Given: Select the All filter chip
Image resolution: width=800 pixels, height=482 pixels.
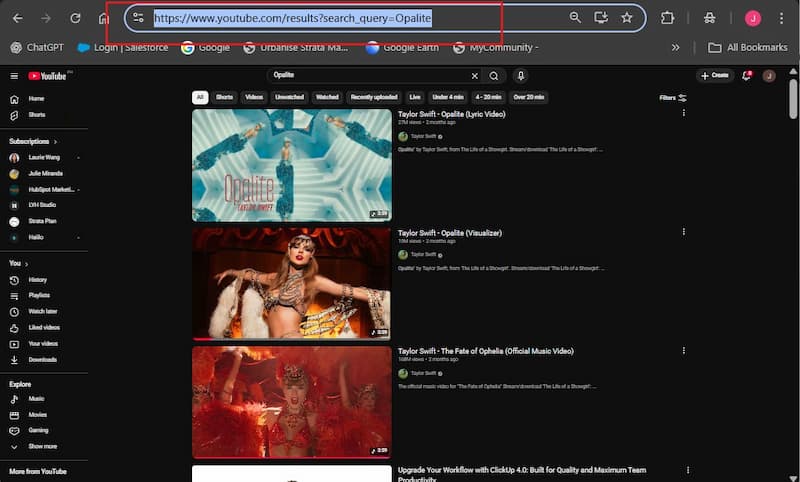Looking at the screenshot, I should pyautogui.click(x=200, y=97).
